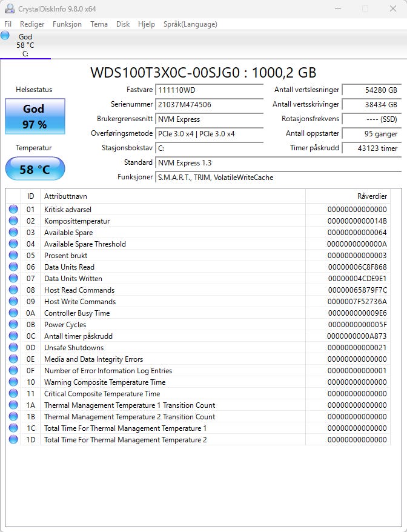Click the Funksjoner field with S.M.A.R.T., TRIM
Image resolution: width=407 pixels, height=532 pixels.
(x=279, y=178)
